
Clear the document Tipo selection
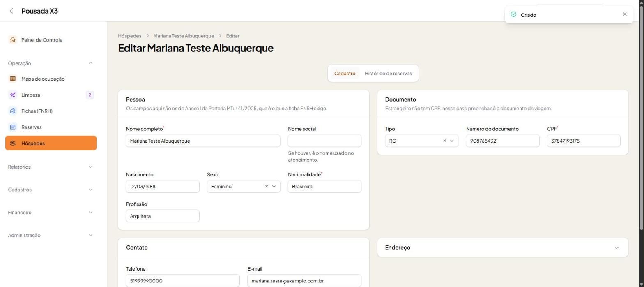(x=444, y=141)
